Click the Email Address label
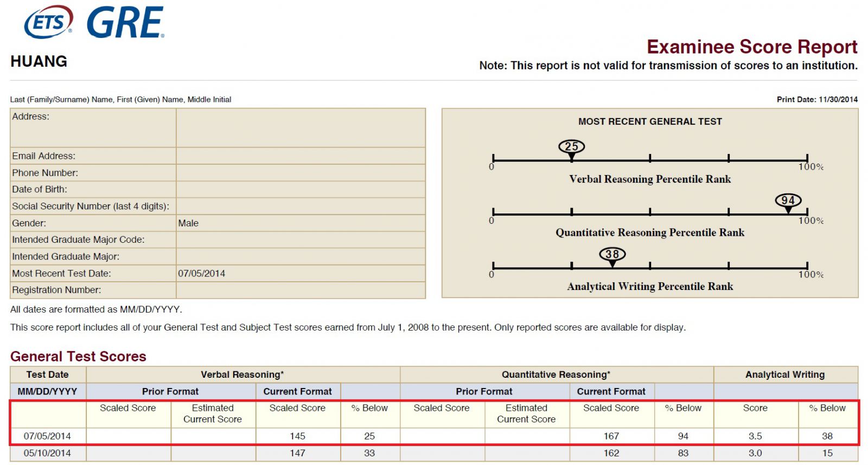 coord(44,156)
